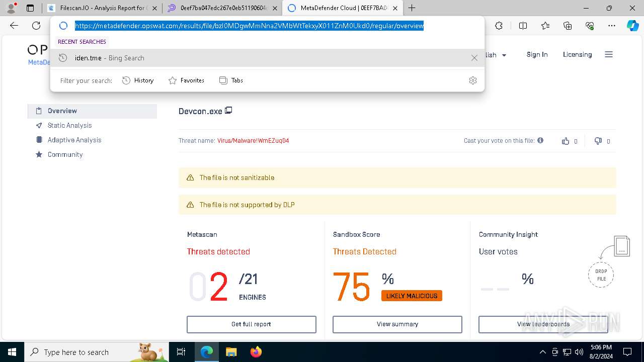Open the Copilot sidebar icon

[x=632, y=26]
